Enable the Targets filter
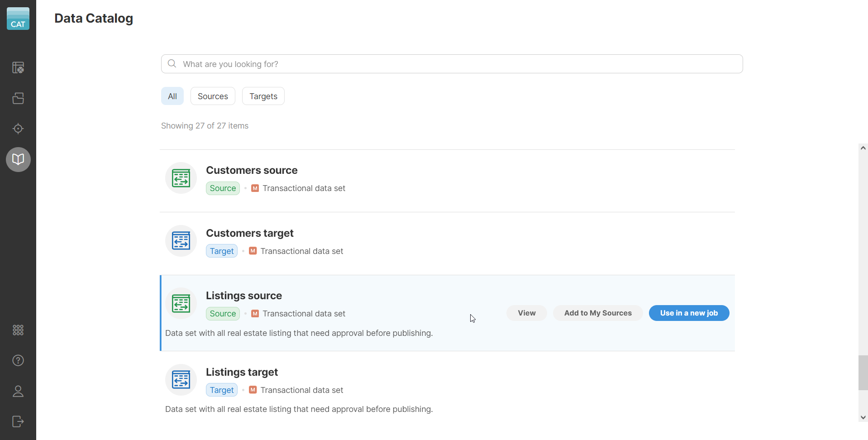Screen dimensions: 868x440 [263, 96]
